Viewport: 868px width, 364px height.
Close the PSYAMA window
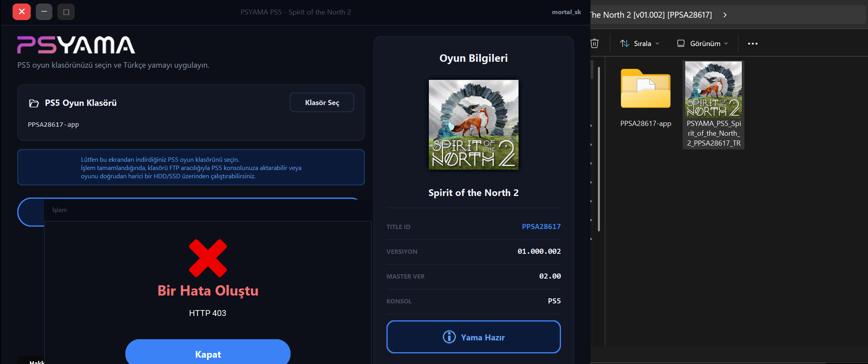[x=22, y=12]
